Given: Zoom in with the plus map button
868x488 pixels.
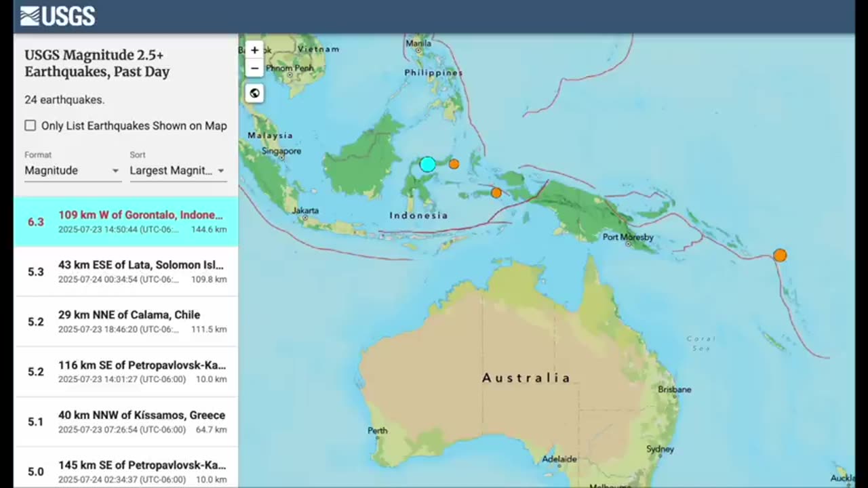Looking at the screenshot, I should tap(254, 50).
